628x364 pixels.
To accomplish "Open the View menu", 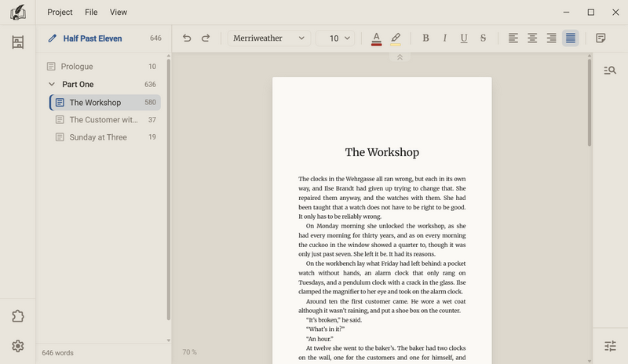I will pos(119,12).
